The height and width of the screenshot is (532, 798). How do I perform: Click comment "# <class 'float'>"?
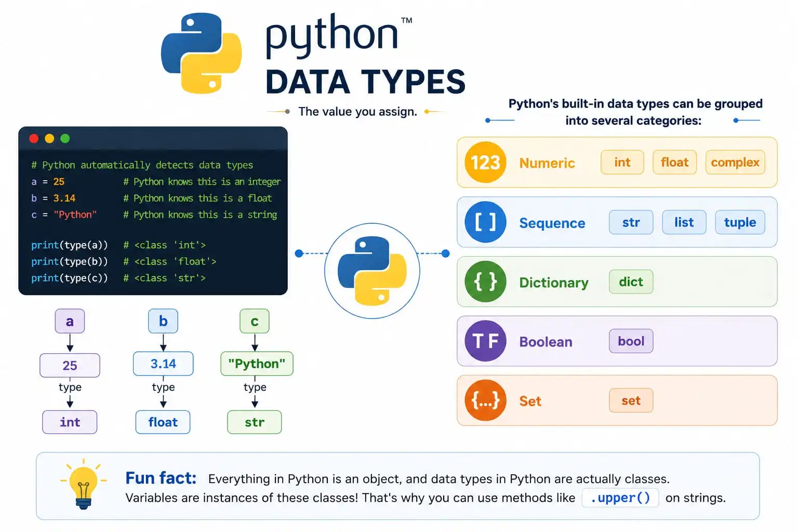pyautogui.click(x=169, y=262)
